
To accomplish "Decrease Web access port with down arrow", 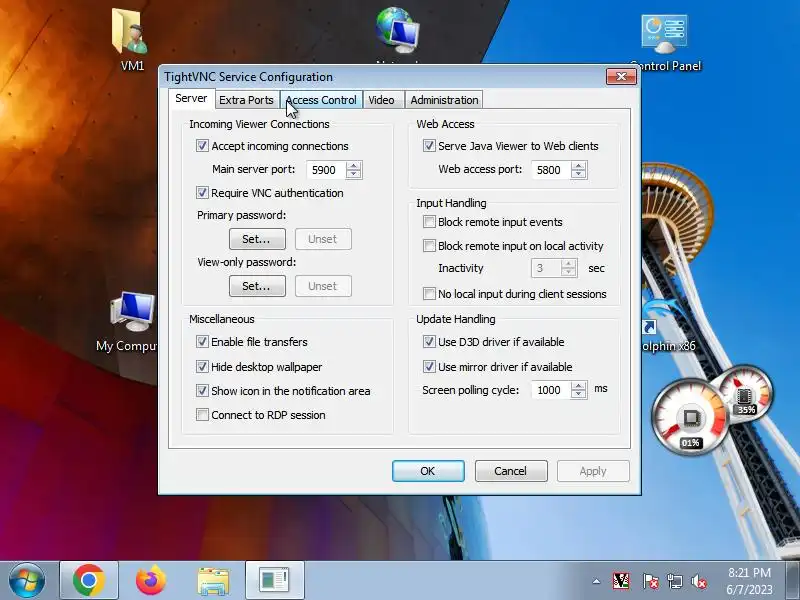I will point(579,174).
